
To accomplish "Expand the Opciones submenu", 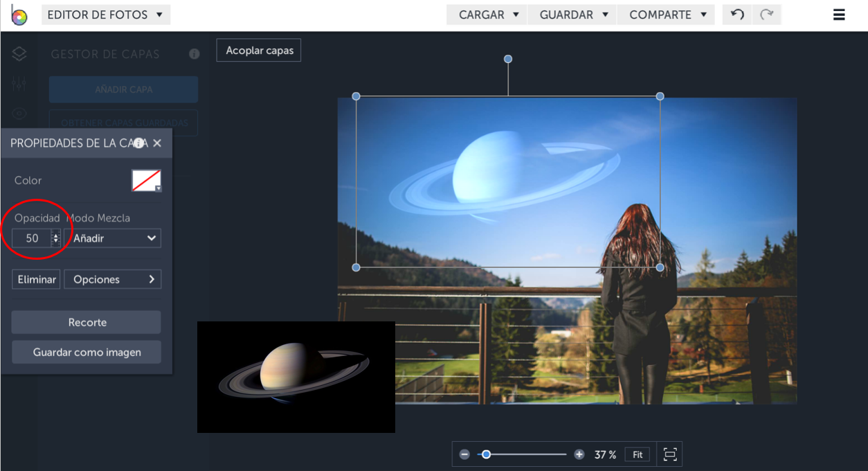I will click(113, 279).
